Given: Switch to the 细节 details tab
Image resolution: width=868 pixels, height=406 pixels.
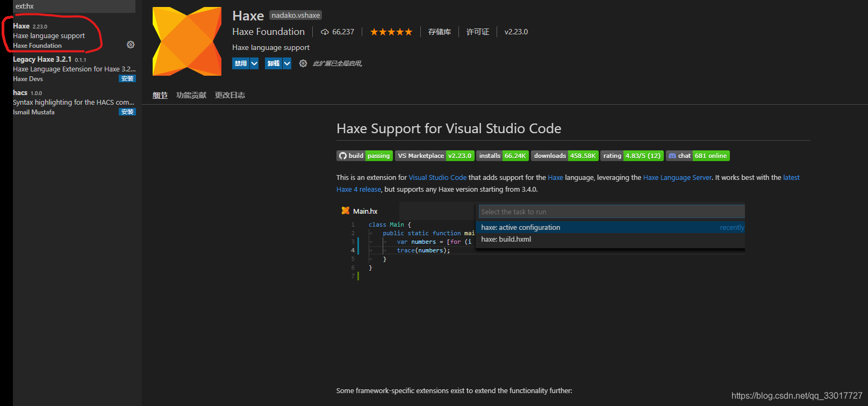Looking at the screenshot, I should coord(160,95).
